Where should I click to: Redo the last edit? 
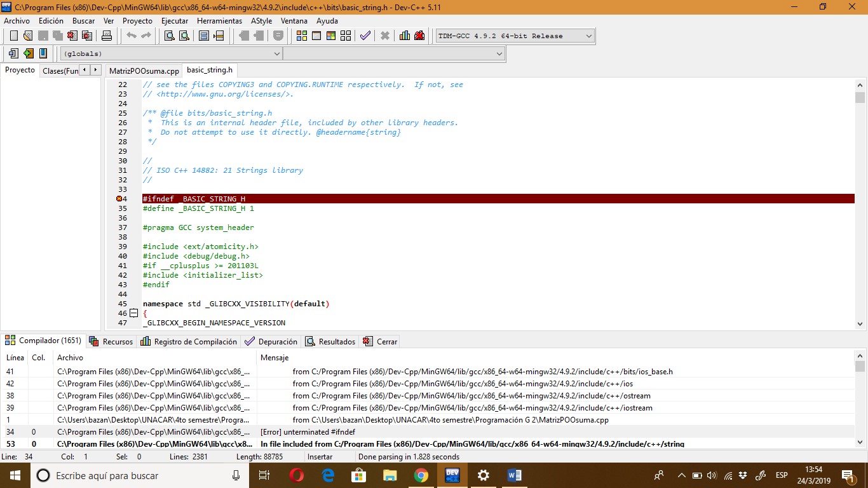[146, 36]
